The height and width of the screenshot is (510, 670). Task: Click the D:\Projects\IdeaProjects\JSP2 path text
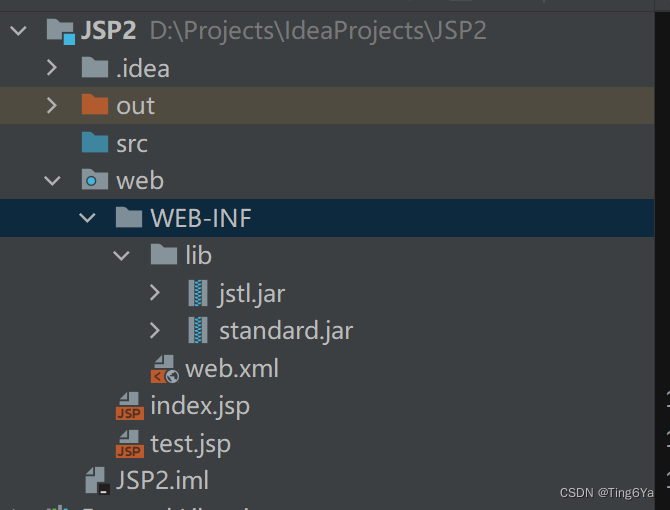pyautogui.click(x=318, y=31)
